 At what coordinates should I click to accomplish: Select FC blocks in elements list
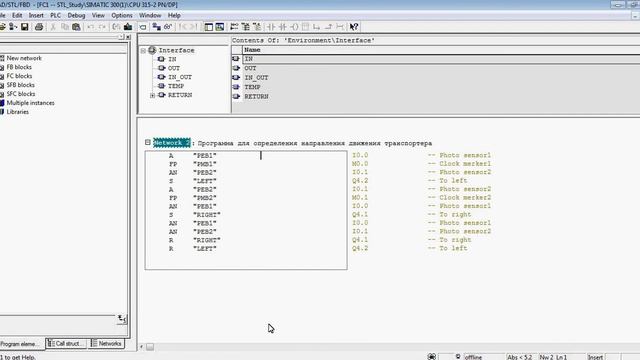tap(19, 76)
